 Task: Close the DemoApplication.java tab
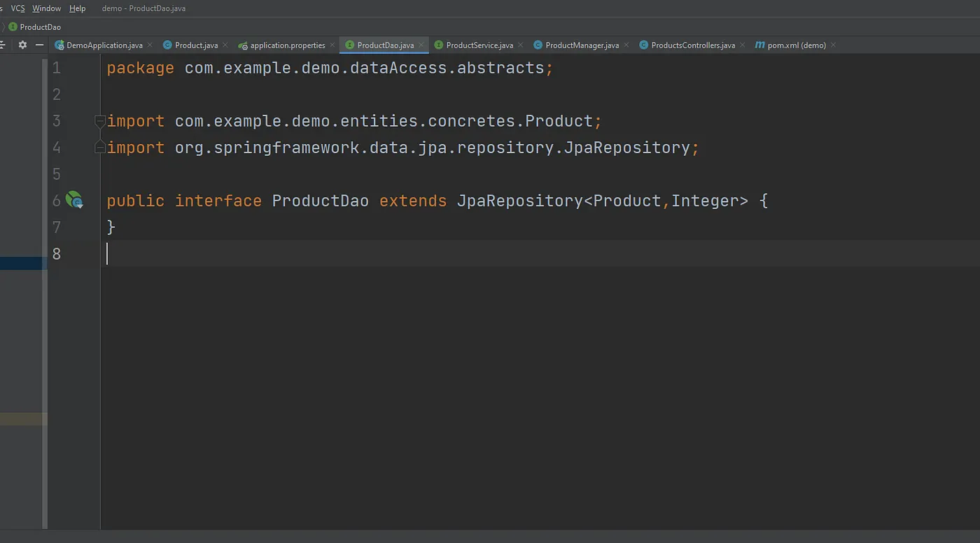click(150, 45)
